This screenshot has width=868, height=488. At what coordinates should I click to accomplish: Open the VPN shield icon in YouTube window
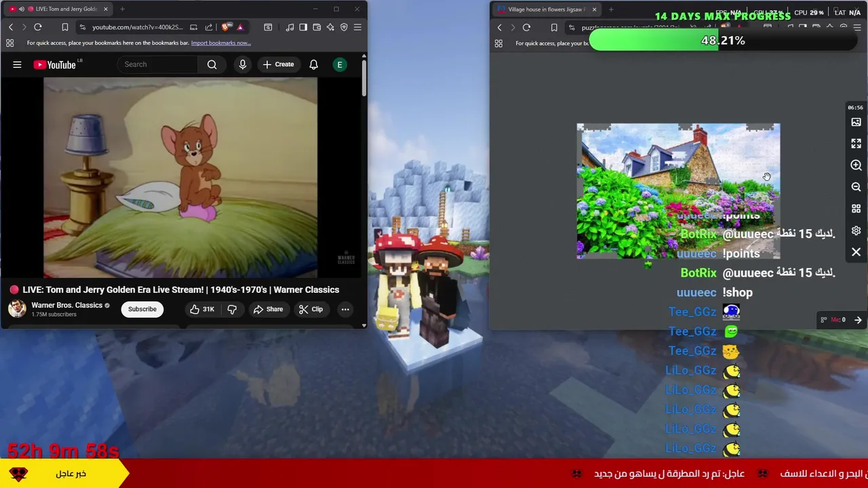click(x=344, y=27)
